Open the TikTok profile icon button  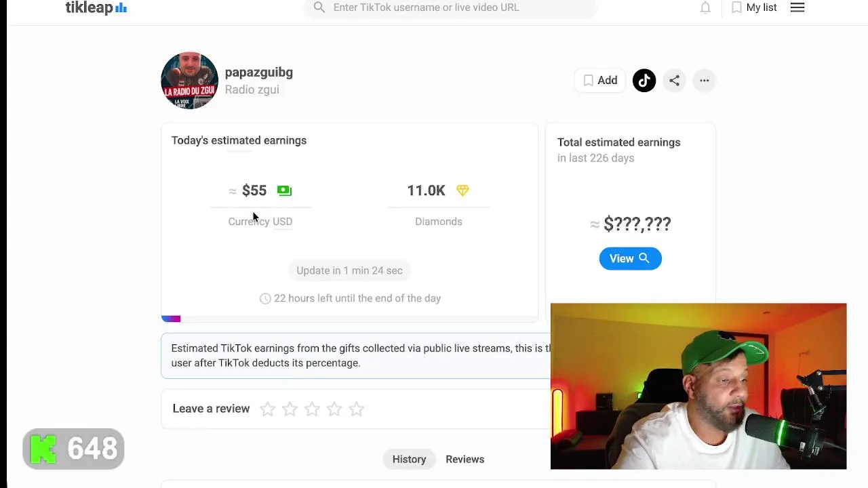(644, 81)
